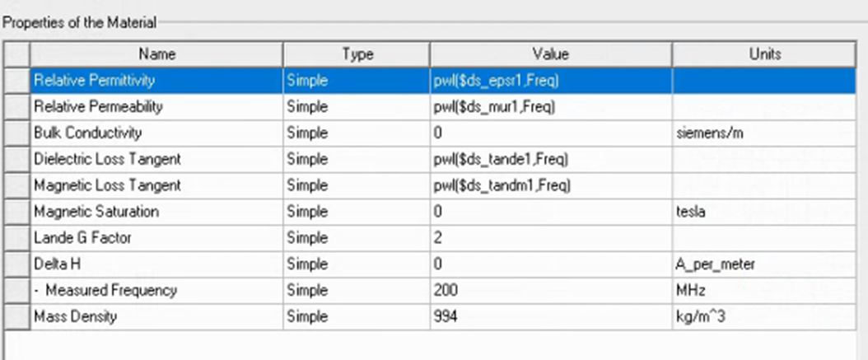The width and height of the screenshot is (868, 360).
Task: Click the Magnetic Saturation value cell
Action: (x=550, y=212)
